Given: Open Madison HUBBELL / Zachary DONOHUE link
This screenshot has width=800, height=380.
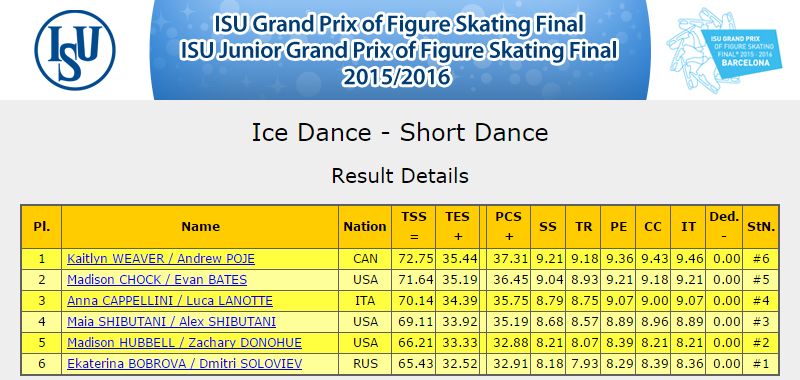Looking at the screenshot, I should click(184, 342).
